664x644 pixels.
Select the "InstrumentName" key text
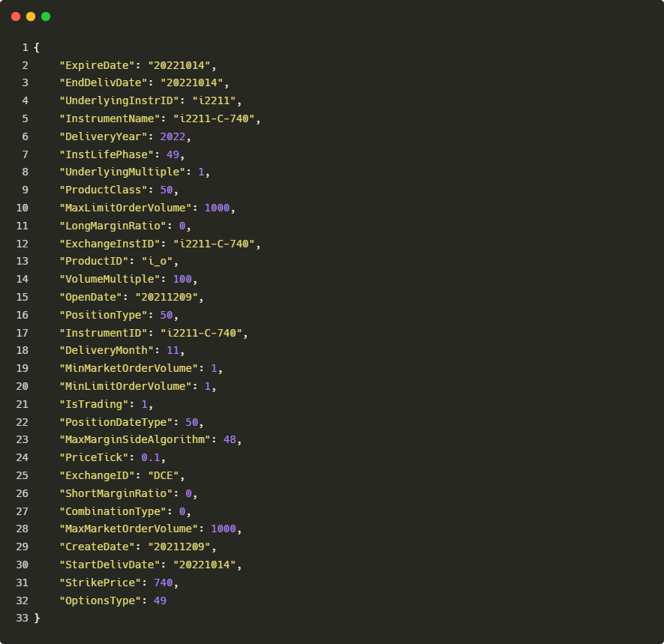pyautogui.click(x=110, y=118)
